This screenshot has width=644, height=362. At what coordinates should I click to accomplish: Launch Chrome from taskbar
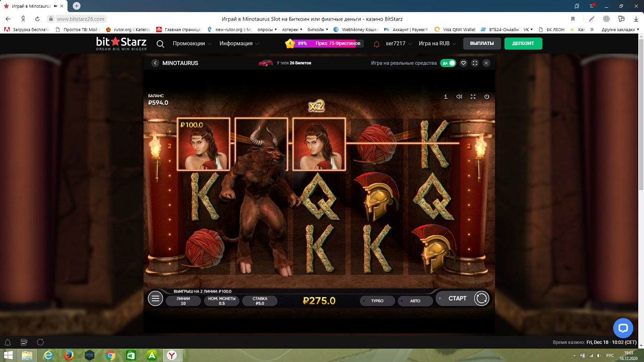click(110, 355)
